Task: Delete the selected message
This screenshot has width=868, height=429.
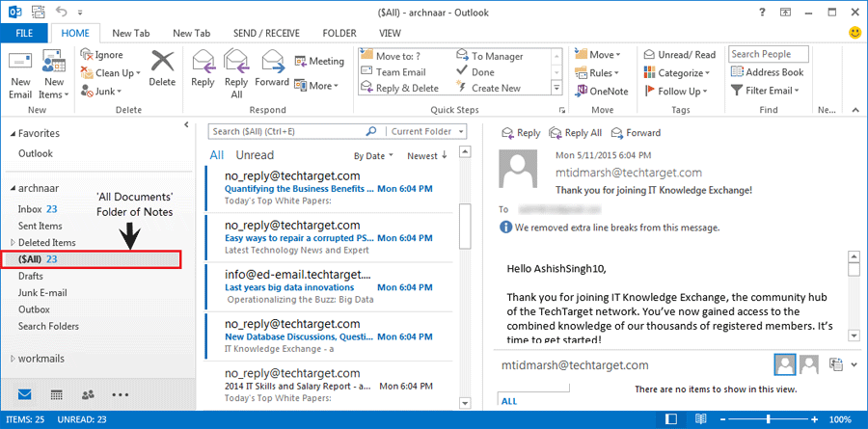Action: coord(162,68)
